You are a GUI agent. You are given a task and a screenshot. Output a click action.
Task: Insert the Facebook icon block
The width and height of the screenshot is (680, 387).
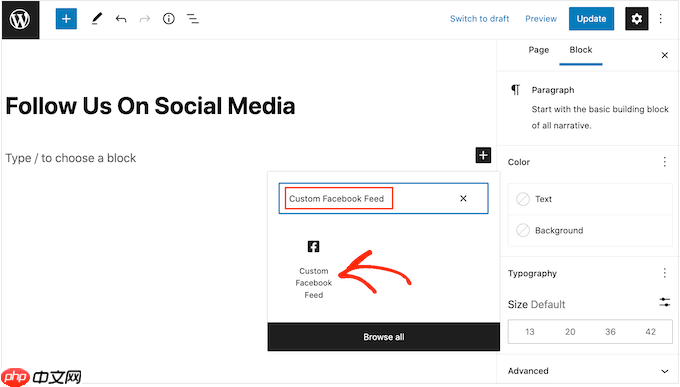point(314,246)
